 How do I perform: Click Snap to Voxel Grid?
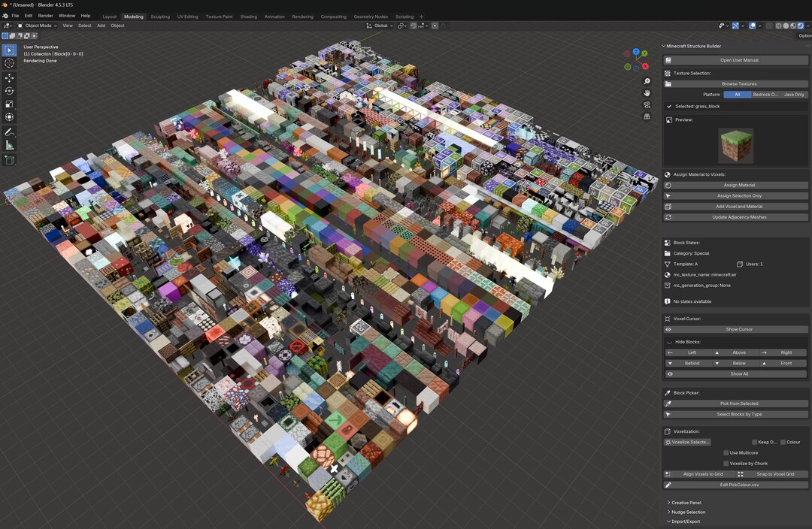pos(771,474)
